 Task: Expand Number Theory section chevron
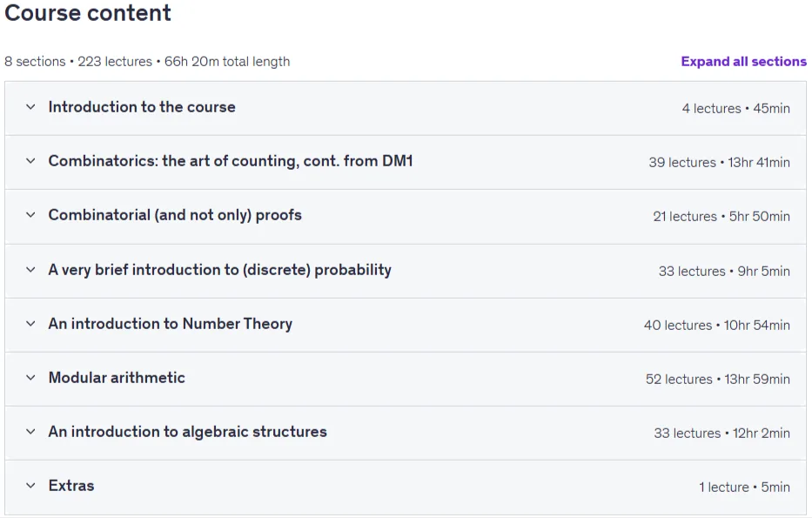(x=30, y=324)
